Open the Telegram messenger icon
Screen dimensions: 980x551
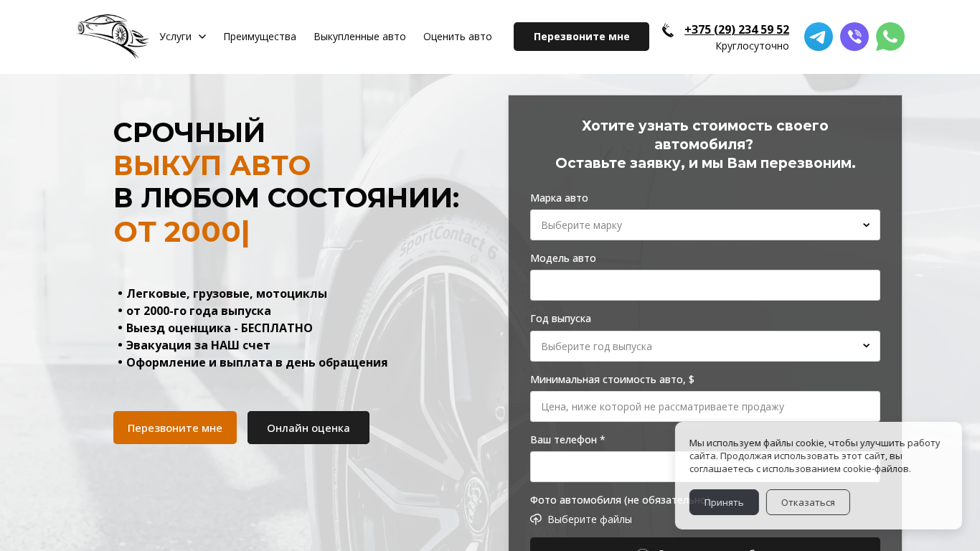pyautogui.click(x=819, y=37)
